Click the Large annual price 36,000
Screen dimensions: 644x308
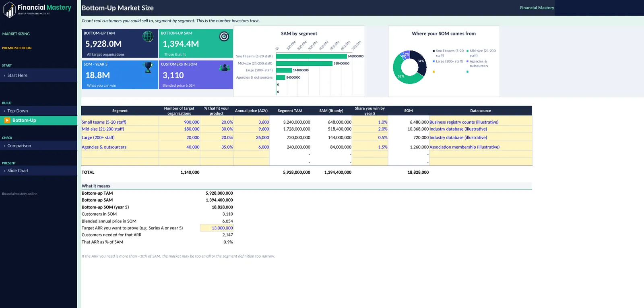pyautogui.click(x=251, y=137)
